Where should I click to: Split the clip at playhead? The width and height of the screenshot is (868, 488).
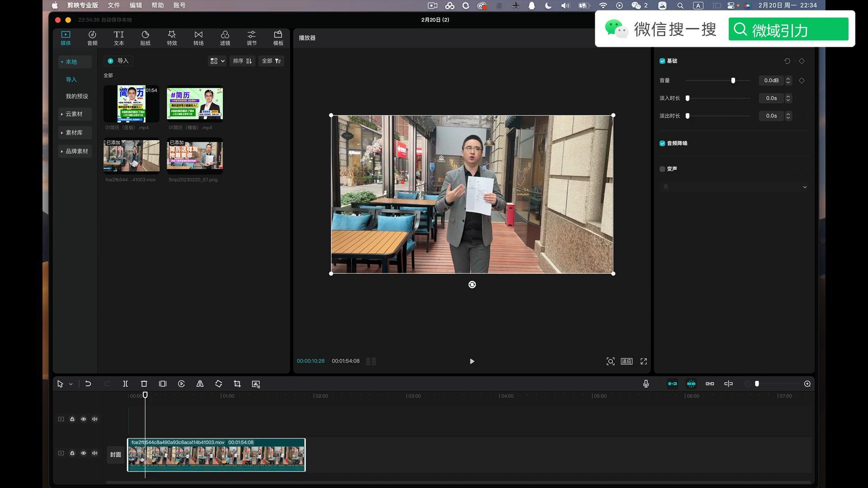pyautogui.click(x=125, y=384)
